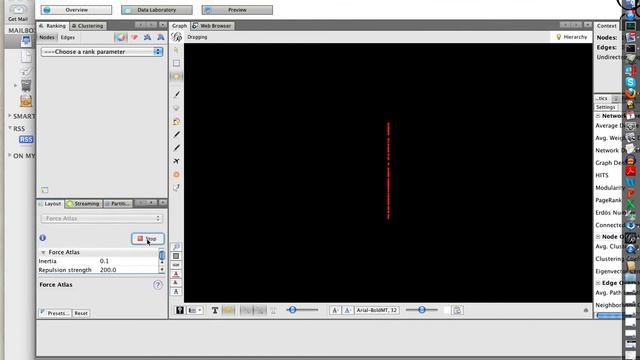Click the reset label colors icon
Screen dimensions: 640x360
pyautogui.click(x=176, y=274)
